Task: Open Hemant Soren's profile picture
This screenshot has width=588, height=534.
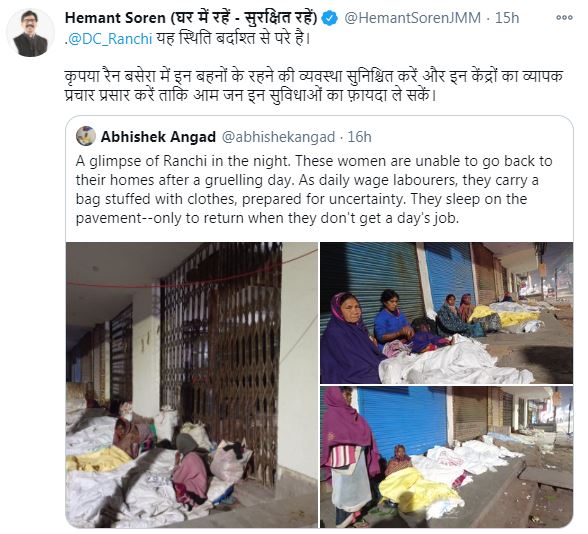Action: [31, 33]
